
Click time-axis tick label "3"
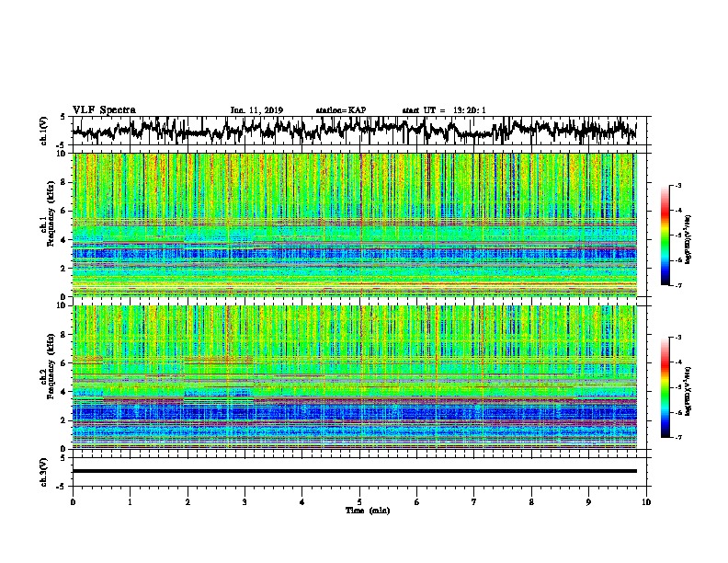pos(245,502)
